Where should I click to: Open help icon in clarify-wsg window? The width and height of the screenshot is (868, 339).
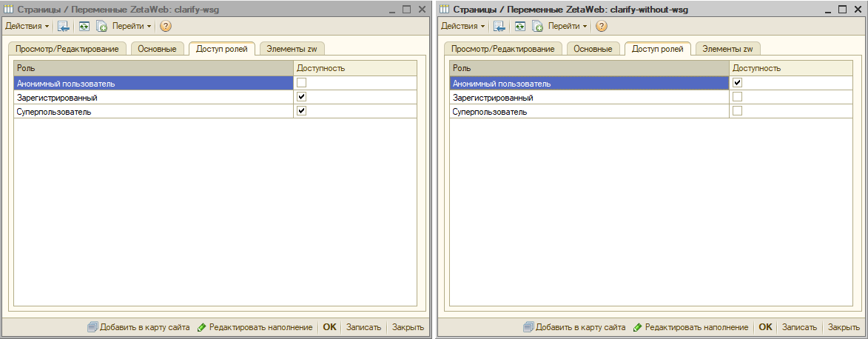tap(166, 26)
